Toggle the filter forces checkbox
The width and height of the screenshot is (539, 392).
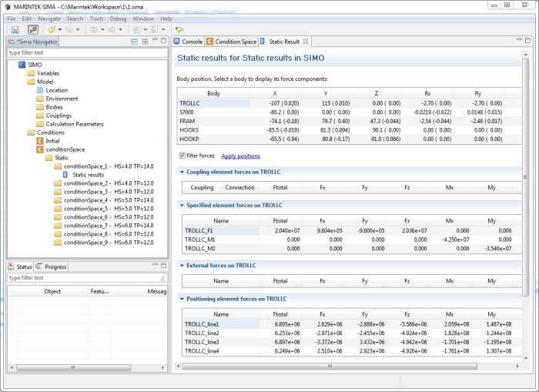pos(182,156)
